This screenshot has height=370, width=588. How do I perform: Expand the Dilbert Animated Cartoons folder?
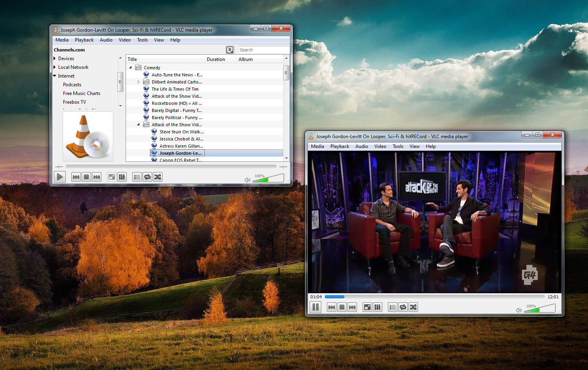pos(138,82)
